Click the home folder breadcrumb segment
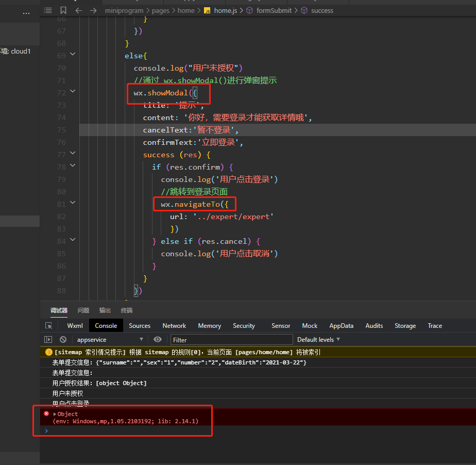The width and height of the screenshot is (476, 465). pyautogui.click(x=186, y=11)
